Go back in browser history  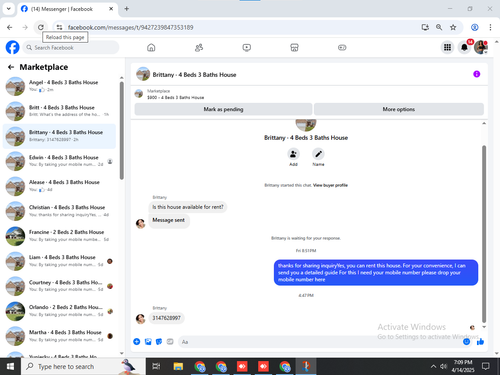pyautogui.click(x=10, y=27)
